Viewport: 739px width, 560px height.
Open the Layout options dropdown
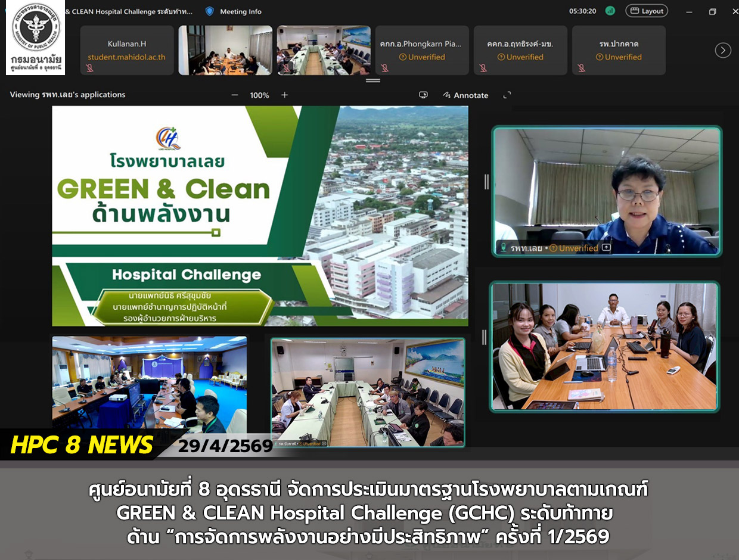tap(647, 11)
